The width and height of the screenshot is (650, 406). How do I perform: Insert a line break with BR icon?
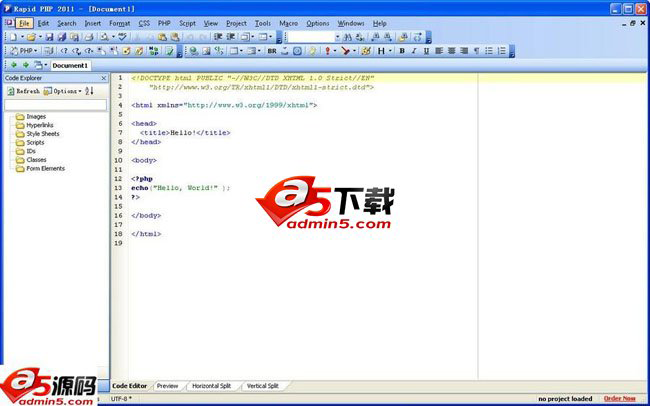click(x=272, y=51)
